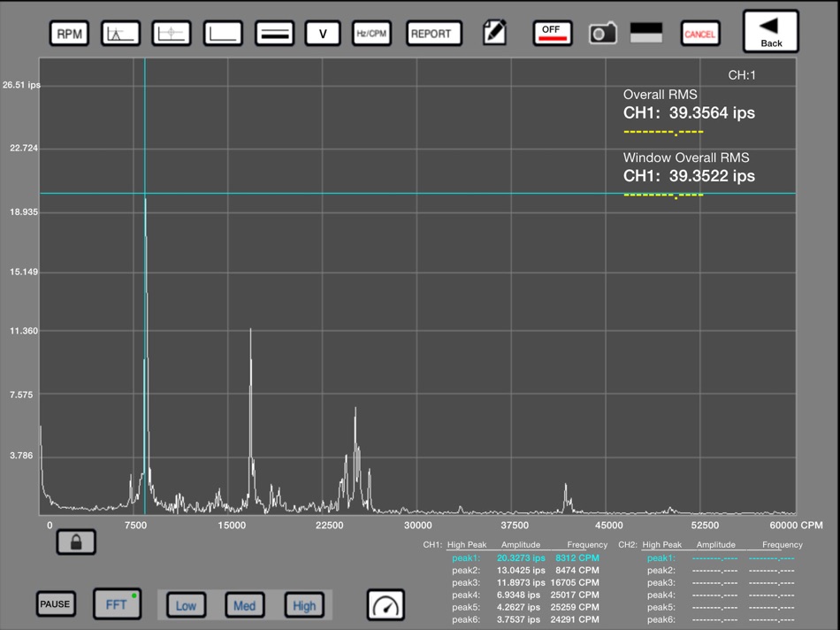Toggle the OFF red line button
The height and width of the screenshot is (630, 840).
pos(553,34)
